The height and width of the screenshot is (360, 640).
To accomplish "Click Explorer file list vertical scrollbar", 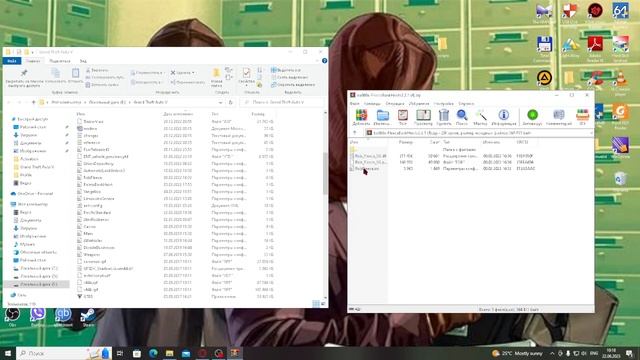I will tap(325, 173).
